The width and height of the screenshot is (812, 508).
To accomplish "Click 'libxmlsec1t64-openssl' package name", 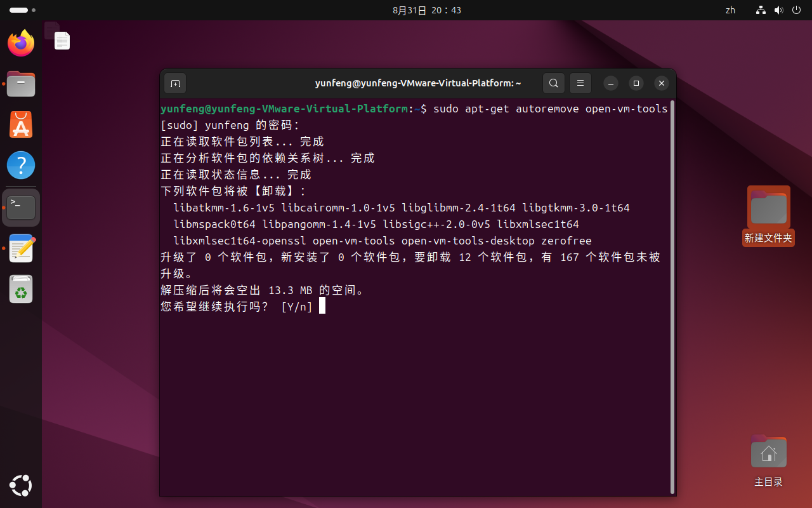I will click(x=240, y=241).
